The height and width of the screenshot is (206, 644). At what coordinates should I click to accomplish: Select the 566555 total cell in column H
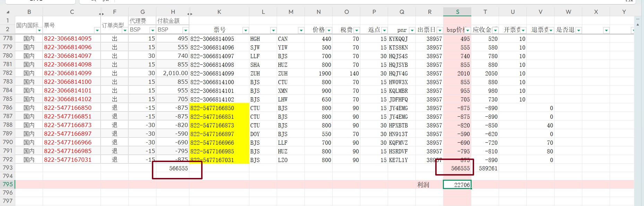point(173,168)
